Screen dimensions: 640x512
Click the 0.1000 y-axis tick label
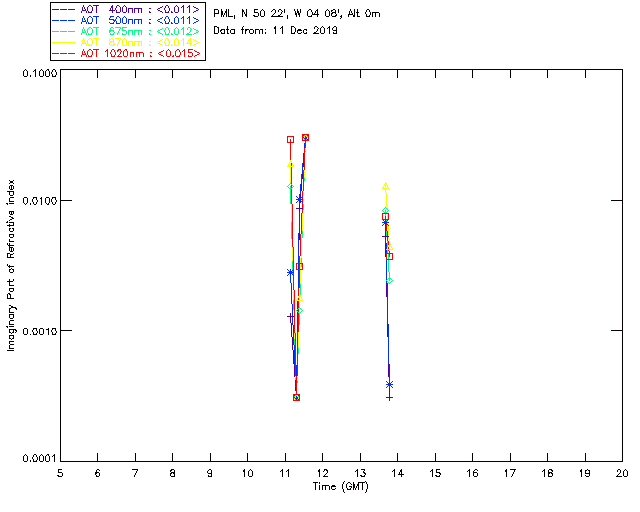tap(39, 73)
